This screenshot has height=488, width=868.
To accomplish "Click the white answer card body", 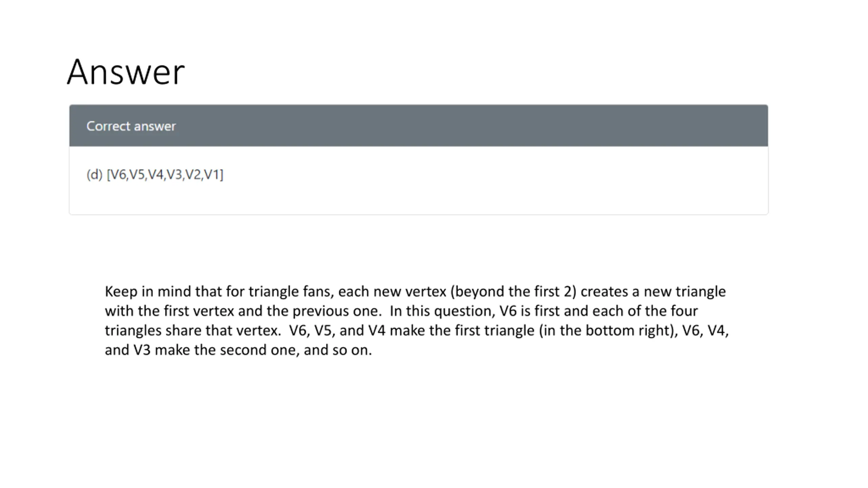I will (x=419, y=180).
